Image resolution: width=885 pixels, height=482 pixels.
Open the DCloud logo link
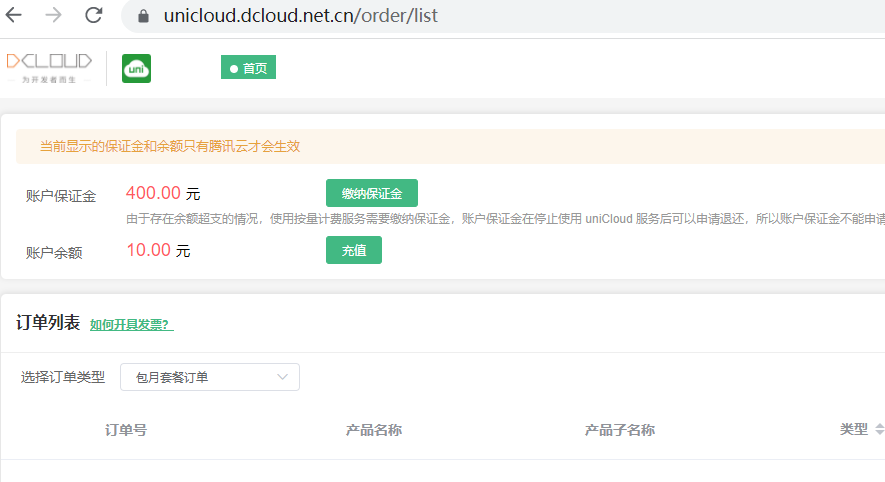[x=49, y=68]
